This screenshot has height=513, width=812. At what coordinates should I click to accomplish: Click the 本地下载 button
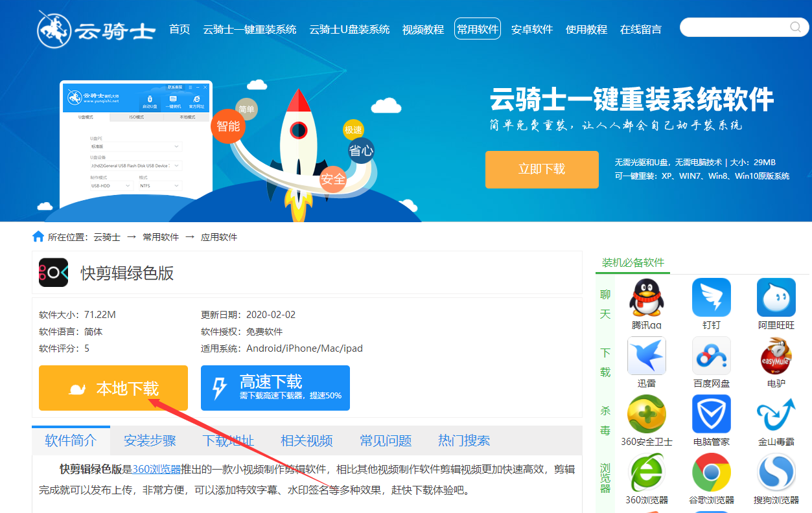click(x=113, y=388)
